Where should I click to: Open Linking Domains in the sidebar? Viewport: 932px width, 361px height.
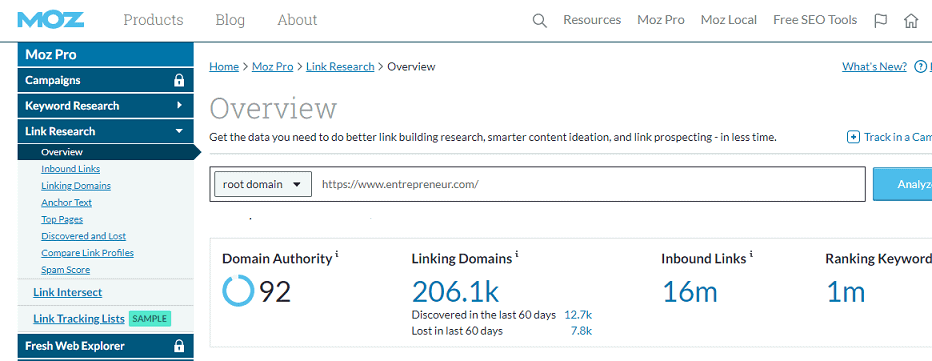pyautogui.click(x=75, y=186)
